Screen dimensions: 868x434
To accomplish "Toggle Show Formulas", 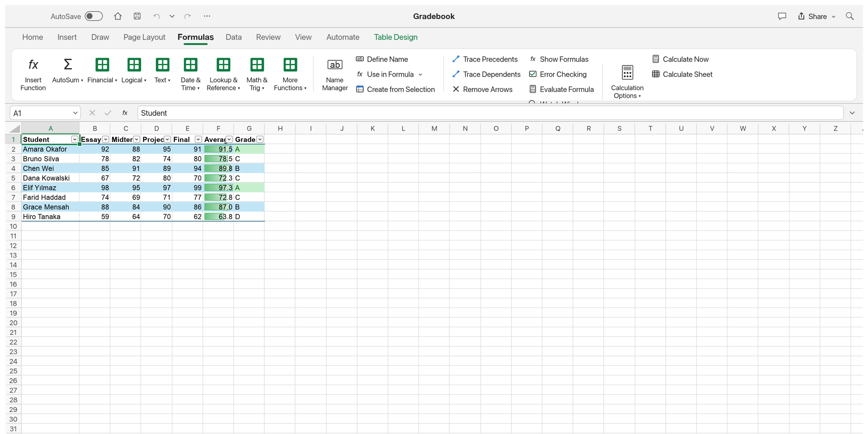I will coord(559,59).
